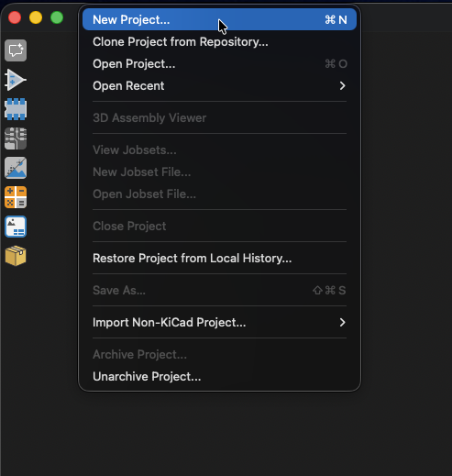452x476 pixels.
Task: Launch the Calculator Tools icon
Action: 16,197
